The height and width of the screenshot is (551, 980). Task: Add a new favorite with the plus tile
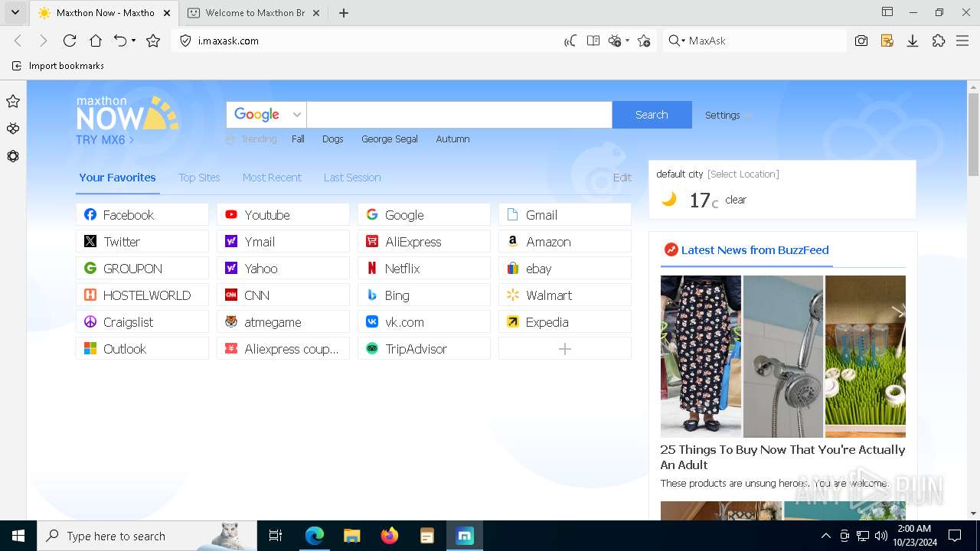coord(565,349)
